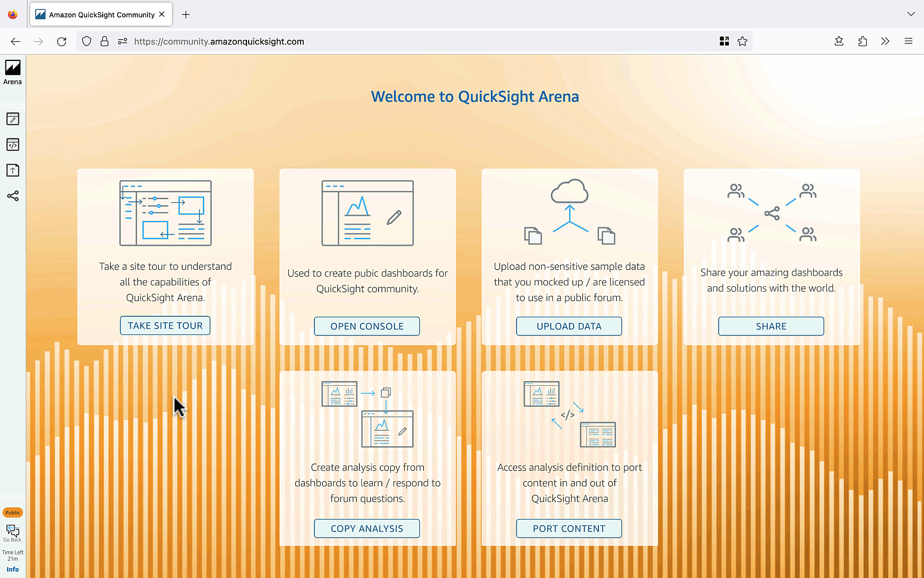Select the Amazon QuickSight Community tab

click(101, 14)
